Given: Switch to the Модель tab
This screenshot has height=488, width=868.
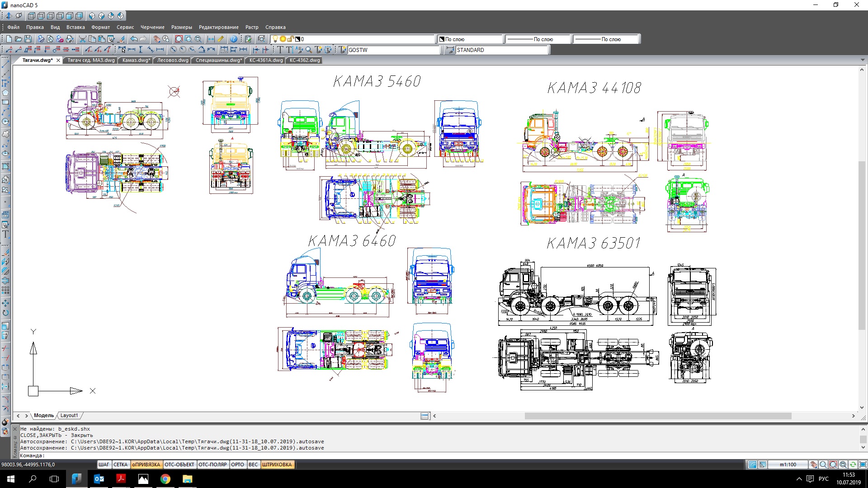Looking at the screenshot, I should [x=44, y=415].
